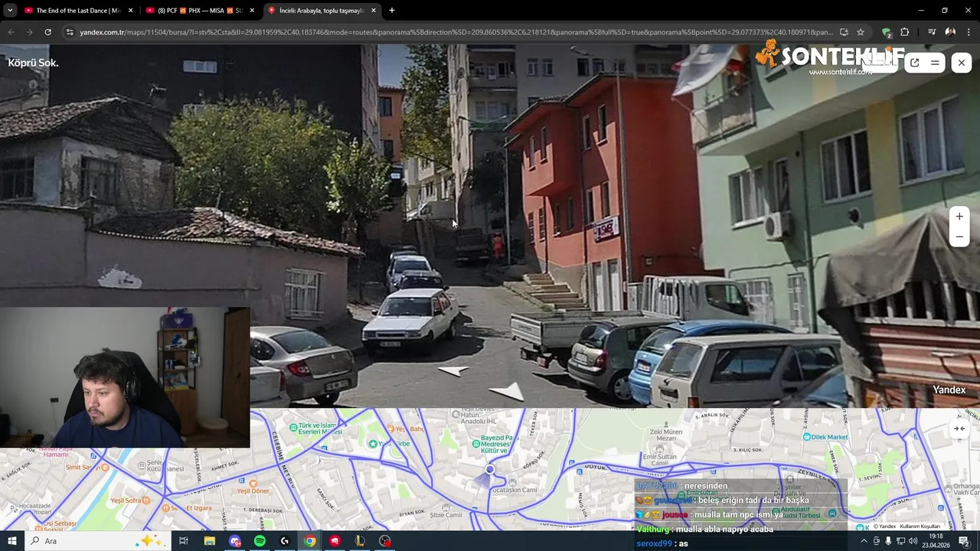Select panorama position marker on mini-map
The width and height of the screenshot is (980, 551).
pos(489,470)
